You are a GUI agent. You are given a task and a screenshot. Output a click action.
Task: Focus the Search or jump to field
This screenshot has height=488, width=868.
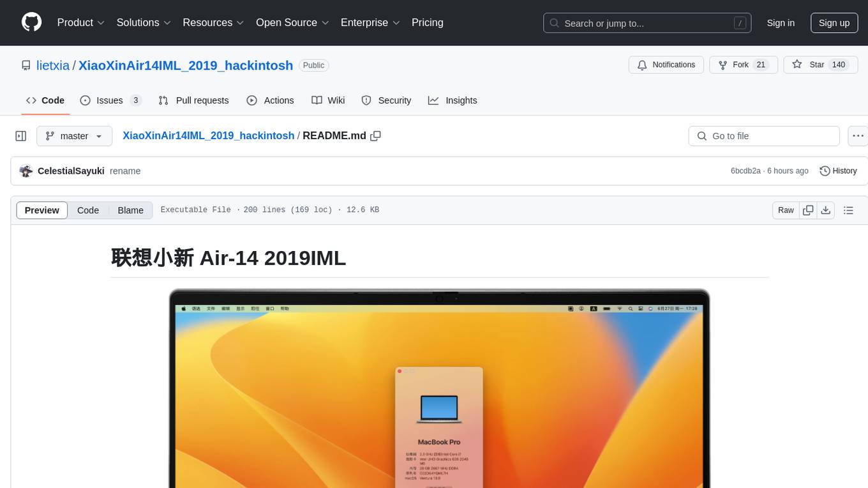click(647, 23)
